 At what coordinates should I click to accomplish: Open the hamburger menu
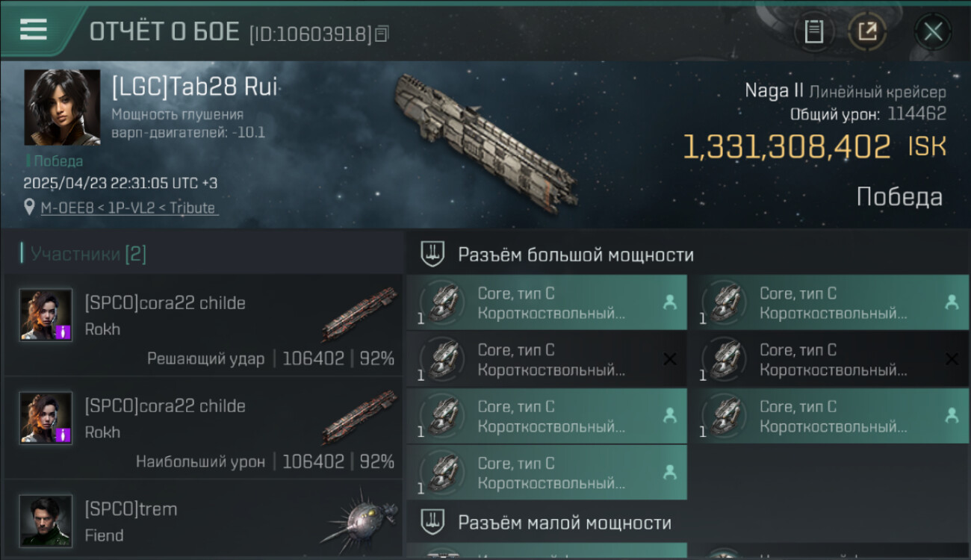click(34, 29)
